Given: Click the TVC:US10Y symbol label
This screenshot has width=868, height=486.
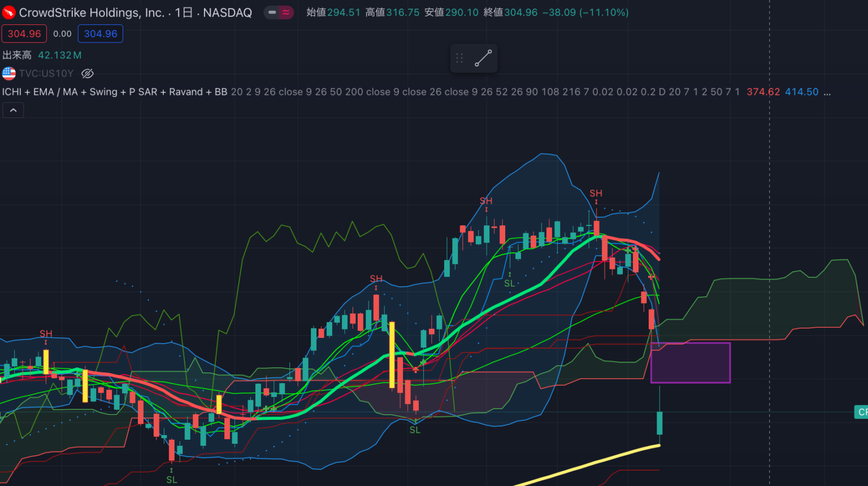Looking at the screenshot, I should (x=46, y=73).
